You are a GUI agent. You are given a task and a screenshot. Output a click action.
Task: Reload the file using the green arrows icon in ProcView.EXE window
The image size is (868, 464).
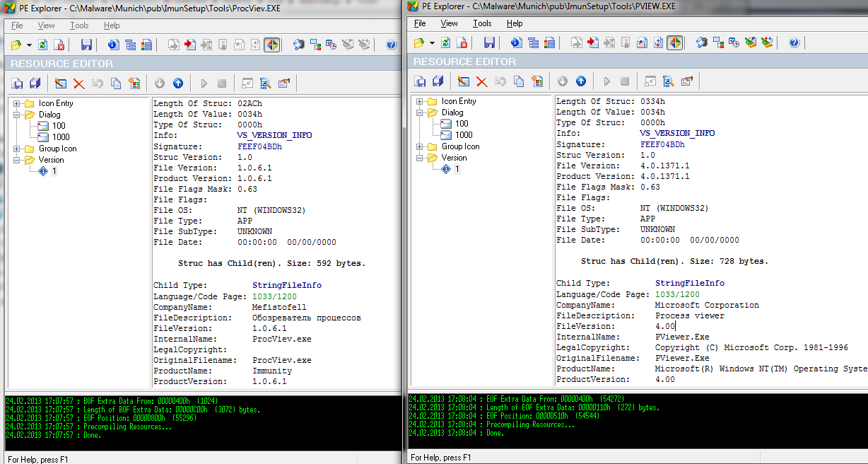tap(43, 45)
